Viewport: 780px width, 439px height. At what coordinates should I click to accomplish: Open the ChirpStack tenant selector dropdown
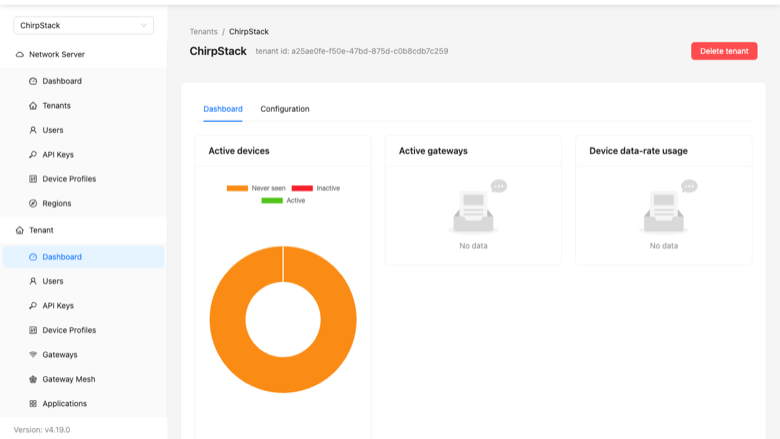(84, 25)
